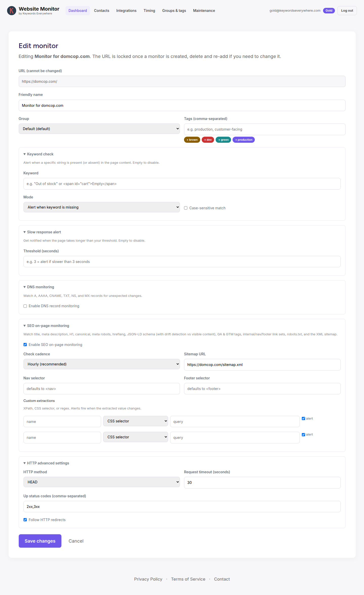Viewport: 364px width, 595px height.
Task: Click first custom extraction name field
Action: [x=62, y=422]
